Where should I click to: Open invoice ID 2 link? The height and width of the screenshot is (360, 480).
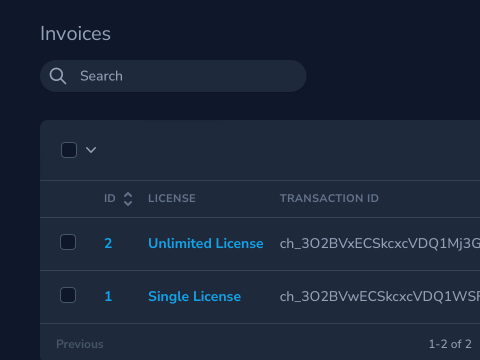(x=108, y=243)
